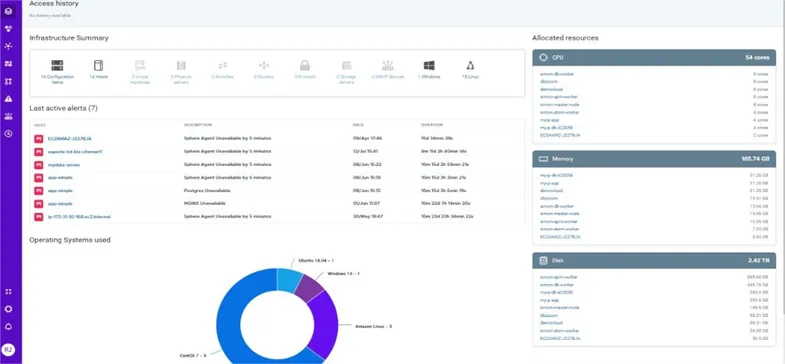This screenshot has height=364, width=785.
Task: Click the Disk panel header icon
Action: (x=543, y=260)
